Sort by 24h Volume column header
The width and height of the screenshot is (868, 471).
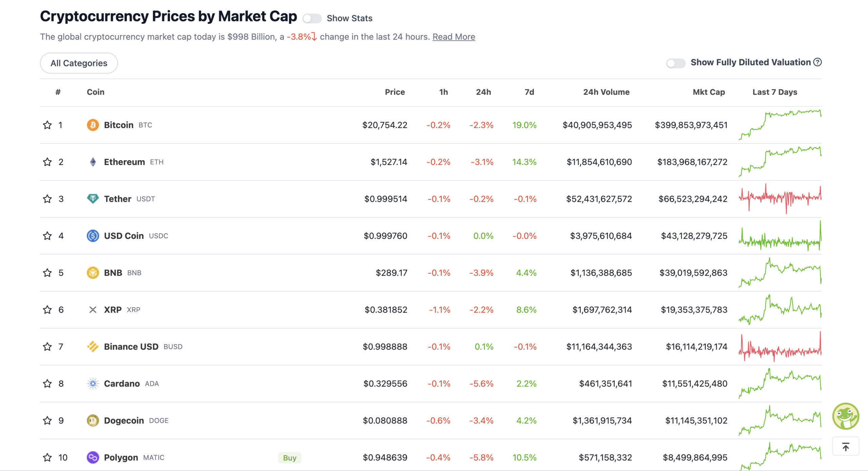[606, 92]
